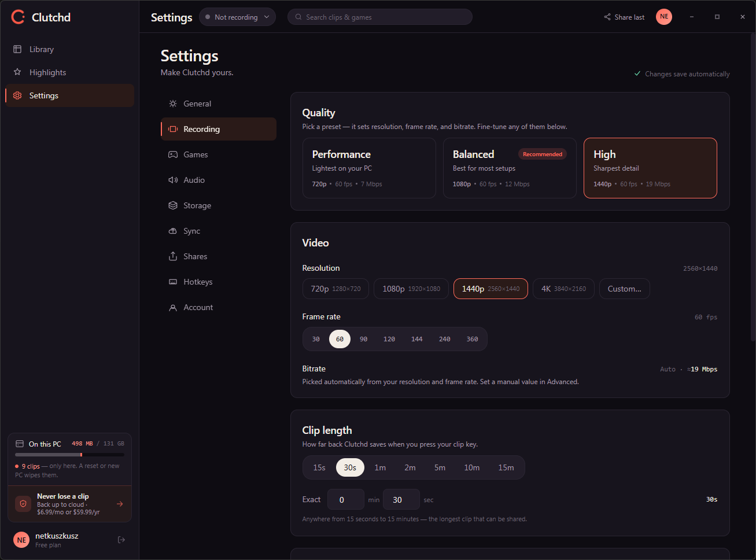Image resolution: width=756 pixels, height=560 pixels.
Task: Click the Exact seconds input field
Action: [x=401, y=499]
